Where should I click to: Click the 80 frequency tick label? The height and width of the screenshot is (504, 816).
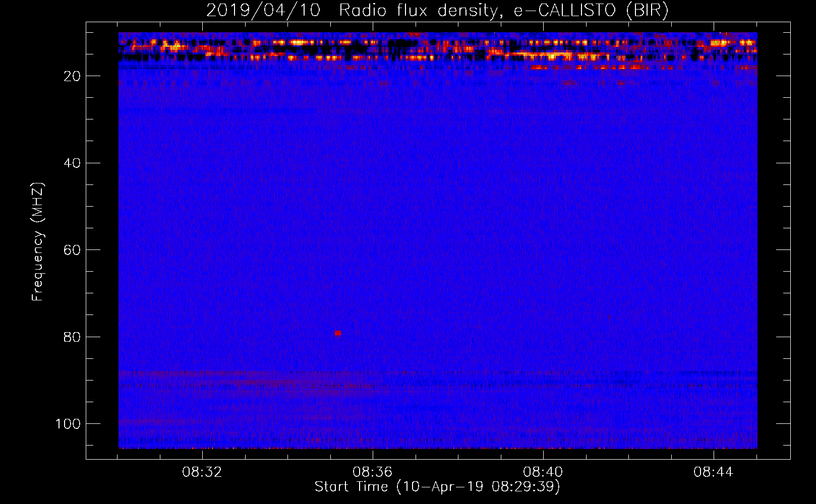[73, 337]
